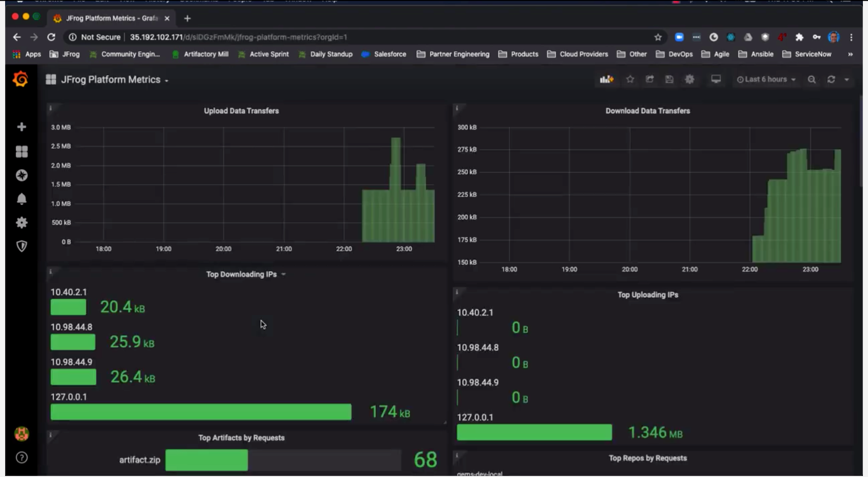This screenshot has width=868, height=477.
Task: Click the Share dashboard icon
Action: (x=649, y=79)
